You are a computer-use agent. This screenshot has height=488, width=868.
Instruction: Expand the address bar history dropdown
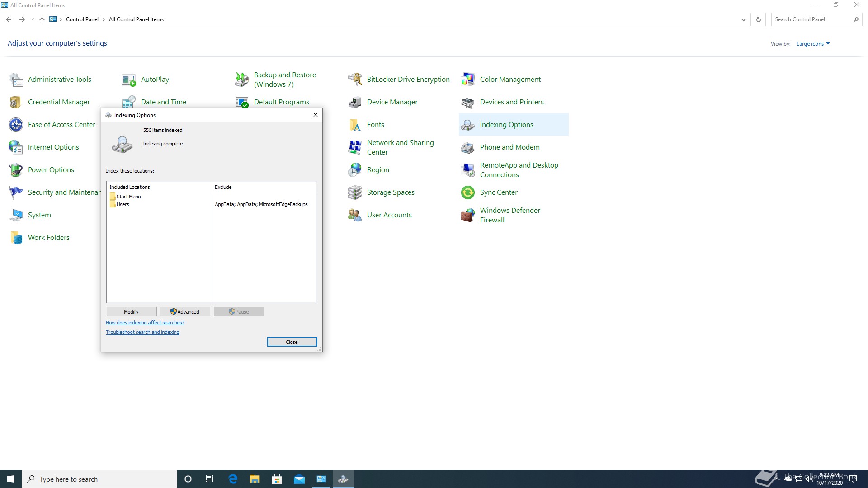[743, 19]
